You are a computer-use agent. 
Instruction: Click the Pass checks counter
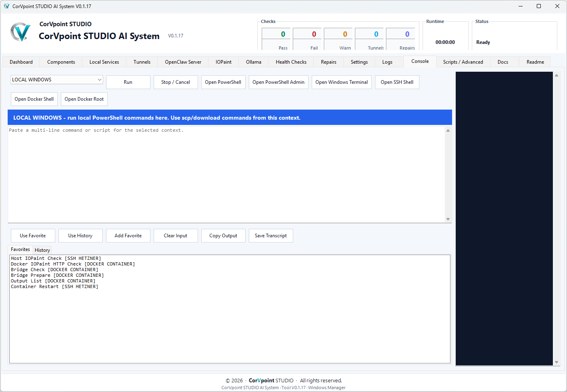[276, 39]
